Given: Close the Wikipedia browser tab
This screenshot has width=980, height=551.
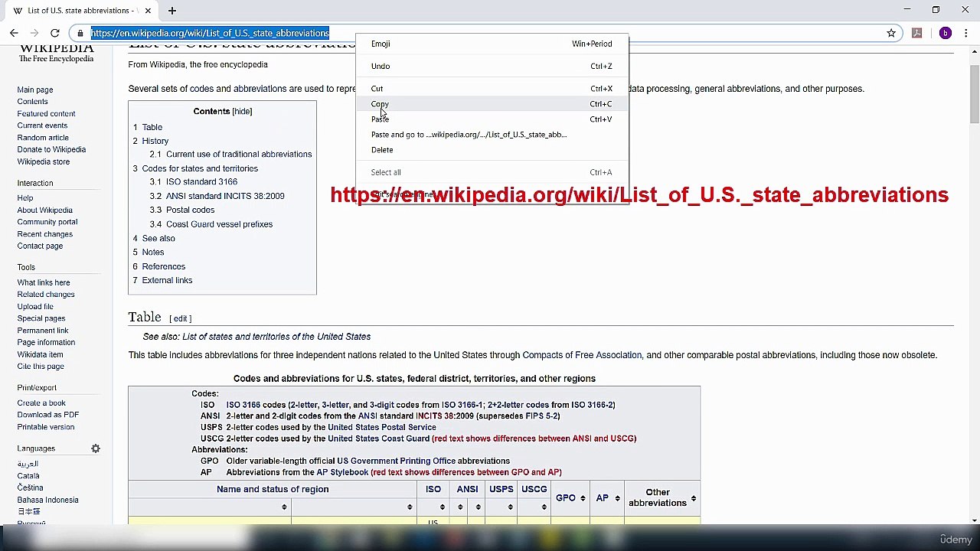Looking at the screenshot, I should [x=148, y=11].
